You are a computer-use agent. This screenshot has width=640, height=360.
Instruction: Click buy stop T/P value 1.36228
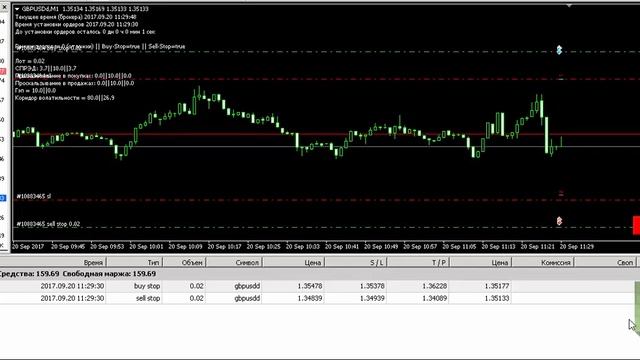click(435, 286)
